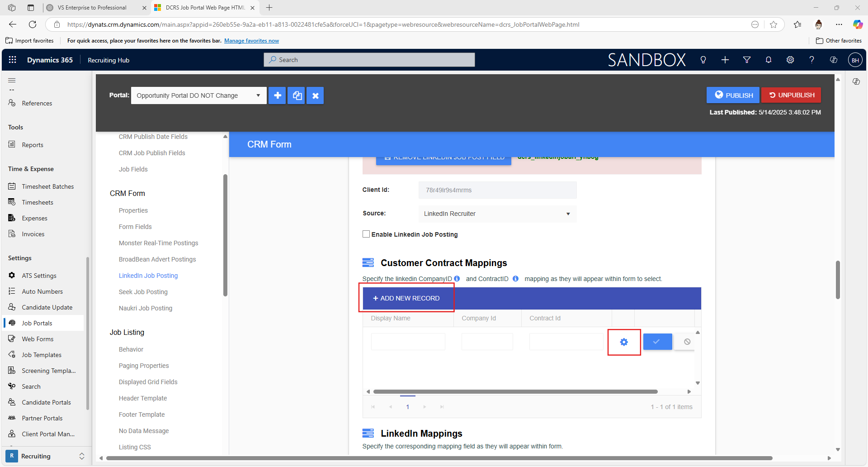
Task: Go back to the previous browser page
Action: pos(13,24)
